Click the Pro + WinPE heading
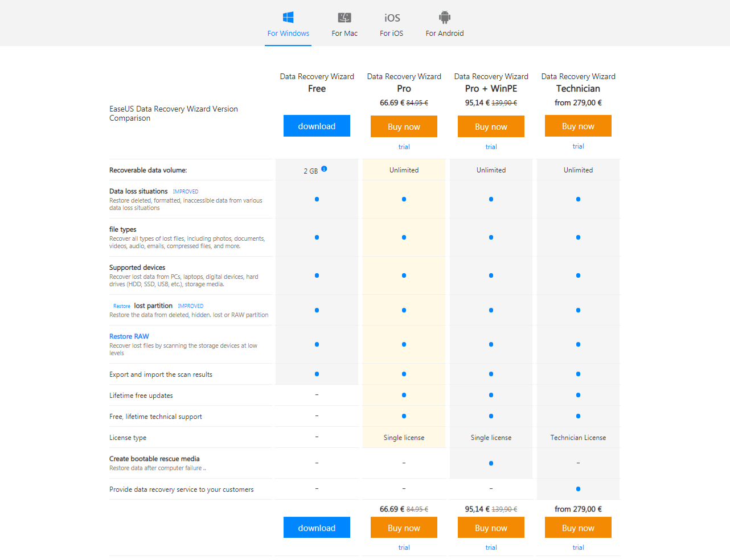This screenshot has width=730, height=560. 491,88
